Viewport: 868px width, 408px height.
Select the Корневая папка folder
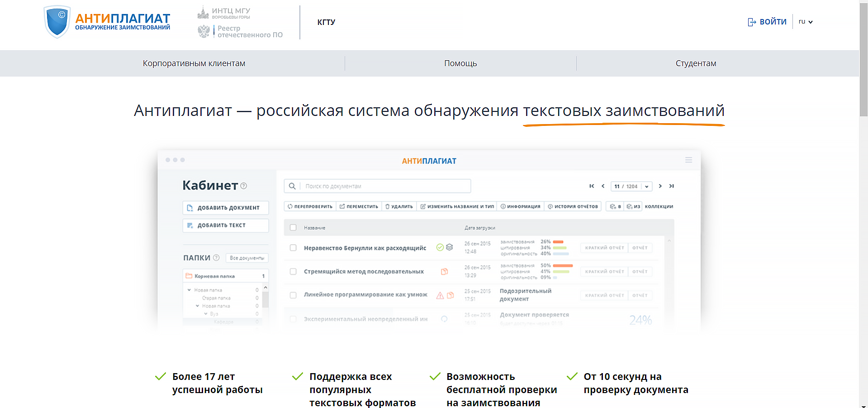[x=226, y=276]
